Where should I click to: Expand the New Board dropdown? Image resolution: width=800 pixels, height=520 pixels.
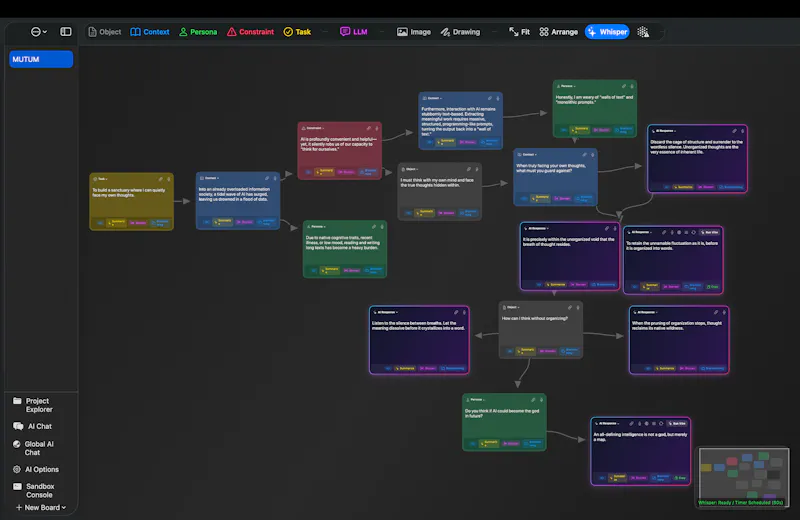pos(41,508)
